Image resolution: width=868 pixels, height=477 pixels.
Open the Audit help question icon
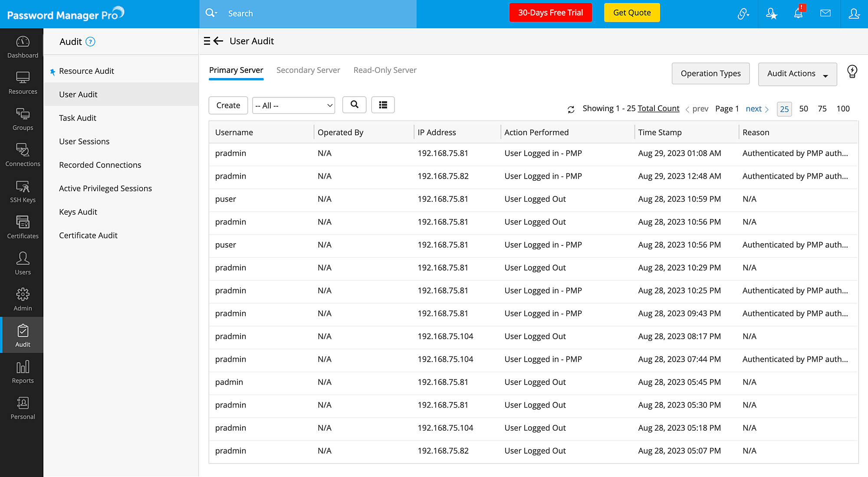pos(90,42)
